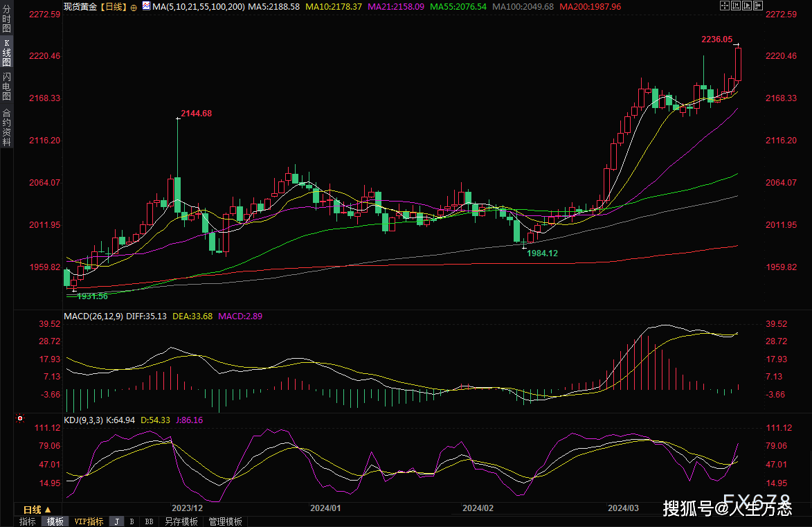The height and width of the screenshot is (527, 812).
Task: Click the crosshair cursor icon at top right
Action: (x=725, y=6)
